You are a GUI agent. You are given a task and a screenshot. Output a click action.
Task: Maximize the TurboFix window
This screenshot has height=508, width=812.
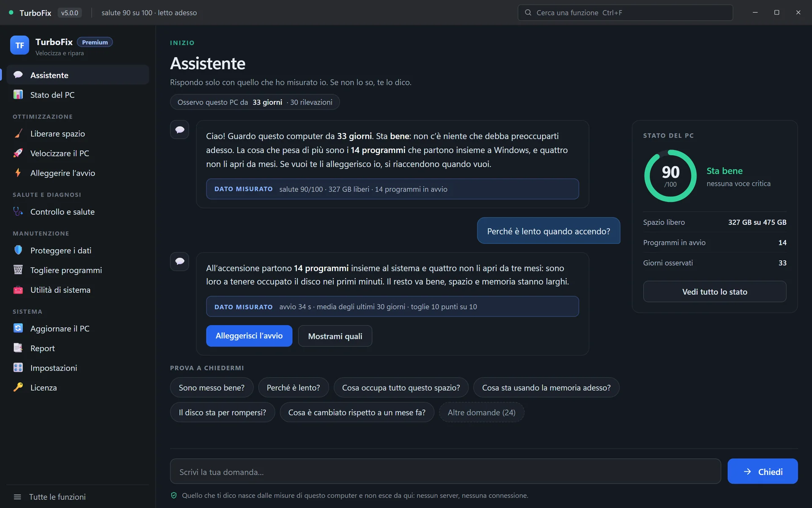point(776,13)
